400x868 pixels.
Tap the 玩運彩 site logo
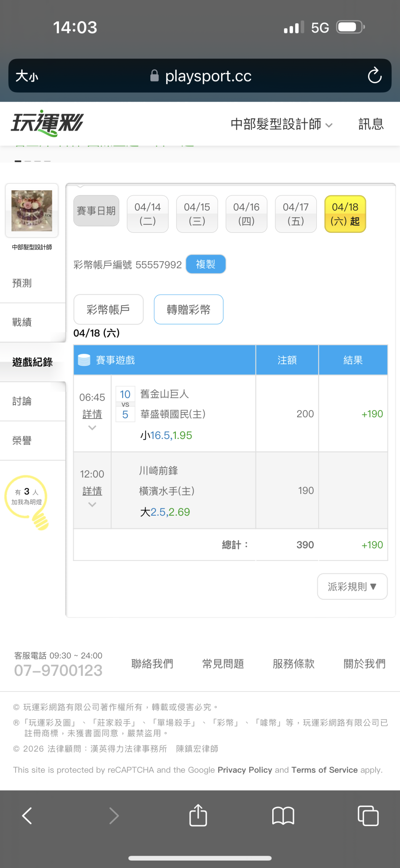pos(47,123)
